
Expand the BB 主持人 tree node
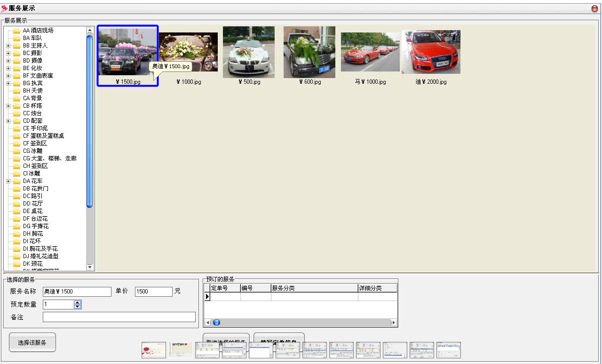8,46
